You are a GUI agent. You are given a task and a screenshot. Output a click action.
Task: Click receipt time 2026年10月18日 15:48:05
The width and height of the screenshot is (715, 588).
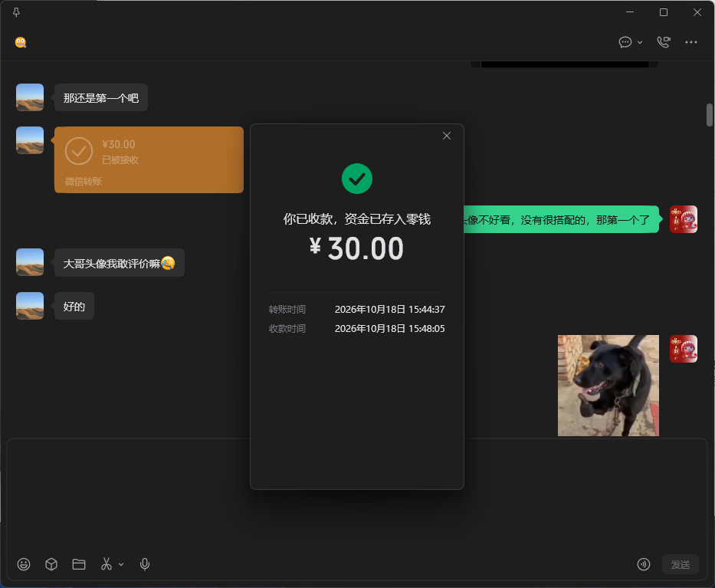click(x=390, y=328)
